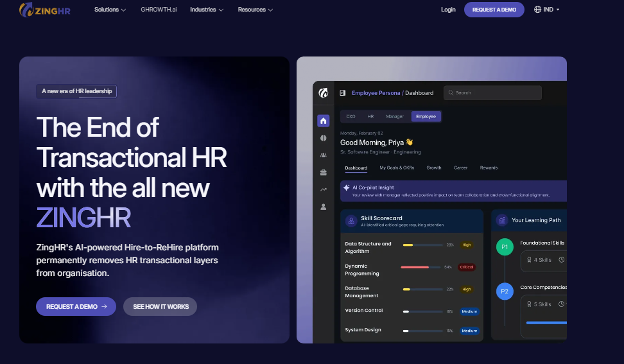The height and width of the screenshot is (364, 624).
Task: Click the System Design progress bar
Action: click(422, 331)
